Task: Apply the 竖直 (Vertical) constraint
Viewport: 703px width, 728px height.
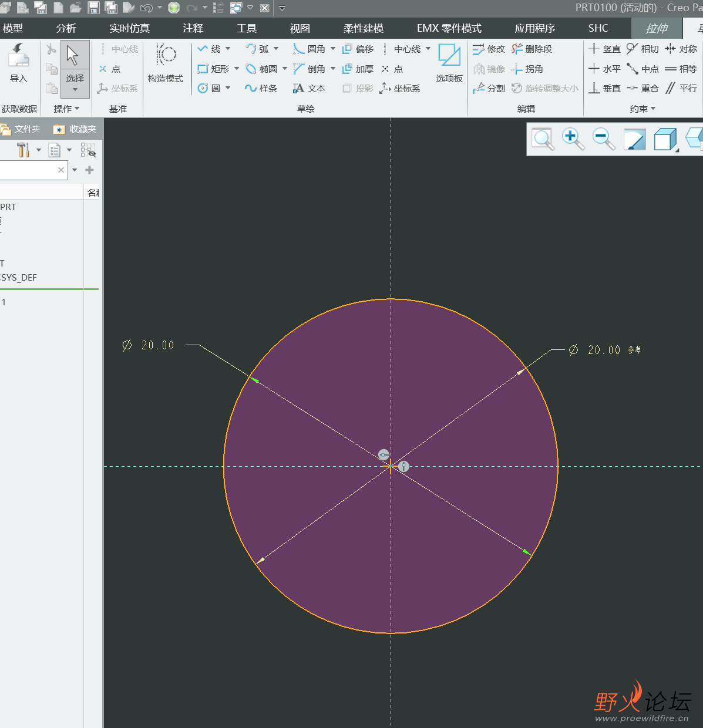Action: click(605, 49)
